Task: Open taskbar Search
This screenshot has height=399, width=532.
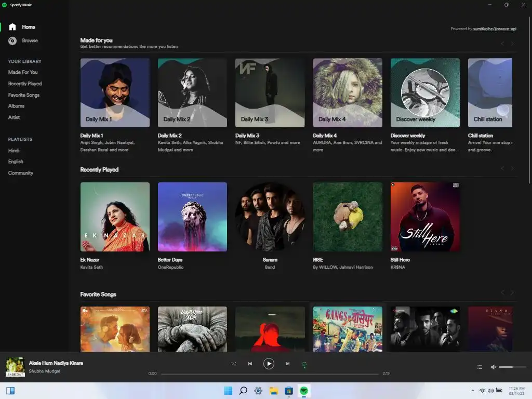Action: [243, 391]
